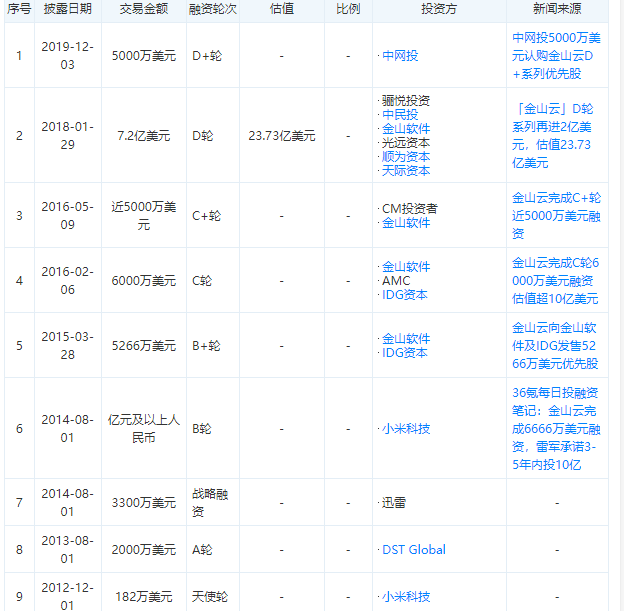
Task: Select date cell 2016-02-06
Action: [x=68, y=281]
